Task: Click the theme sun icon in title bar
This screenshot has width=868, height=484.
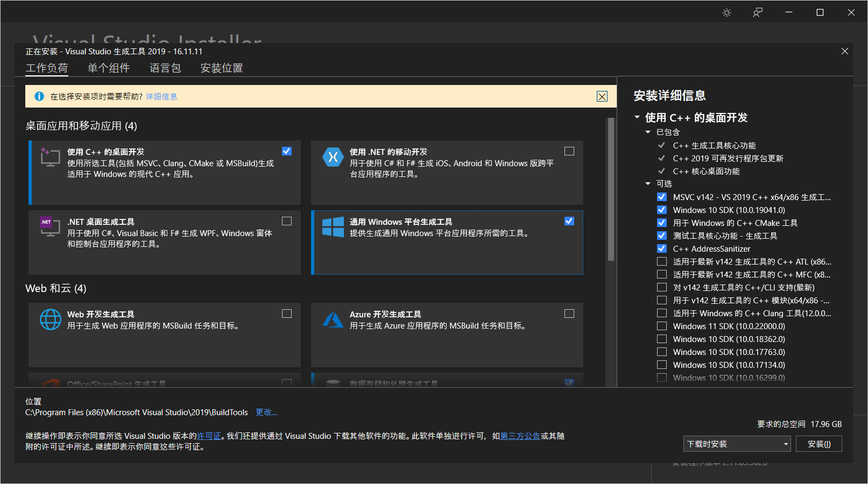Action: coord(726,12)
